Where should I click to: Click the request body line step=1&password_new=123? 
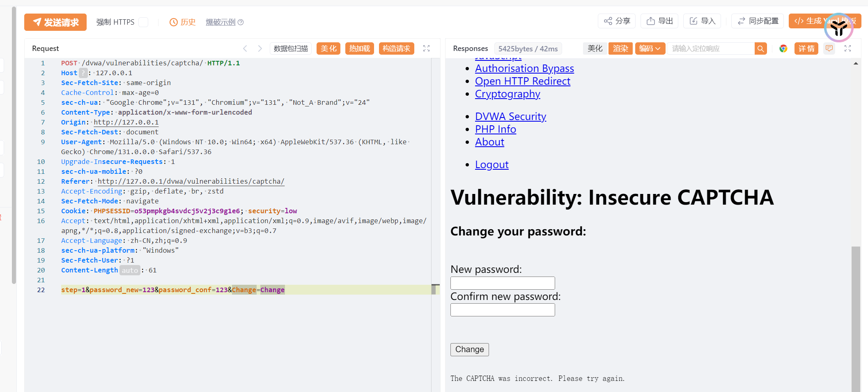pos(173,290)
